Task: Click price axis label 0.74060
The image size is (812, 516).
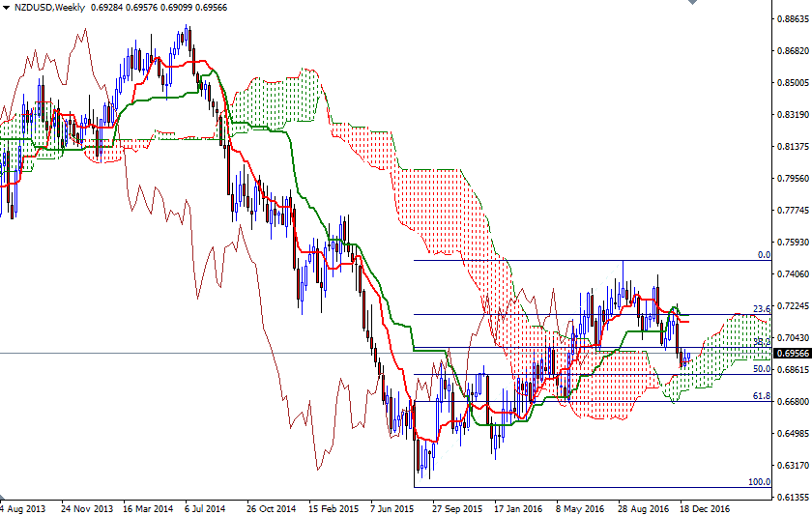Action: (x=793, y=274)
